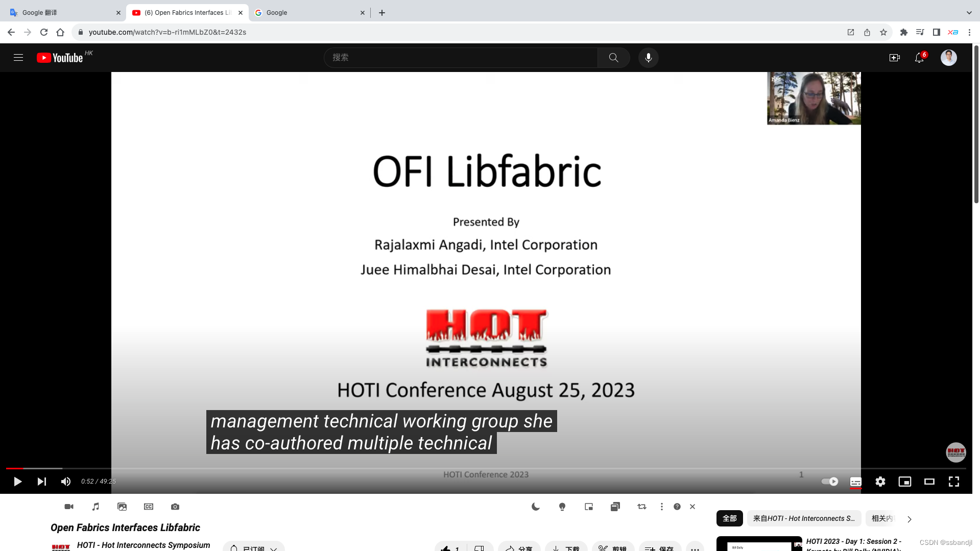The image size is (980, 551).
Task: Expand the subscription notification dropdown
Action: tap(254, 547)
